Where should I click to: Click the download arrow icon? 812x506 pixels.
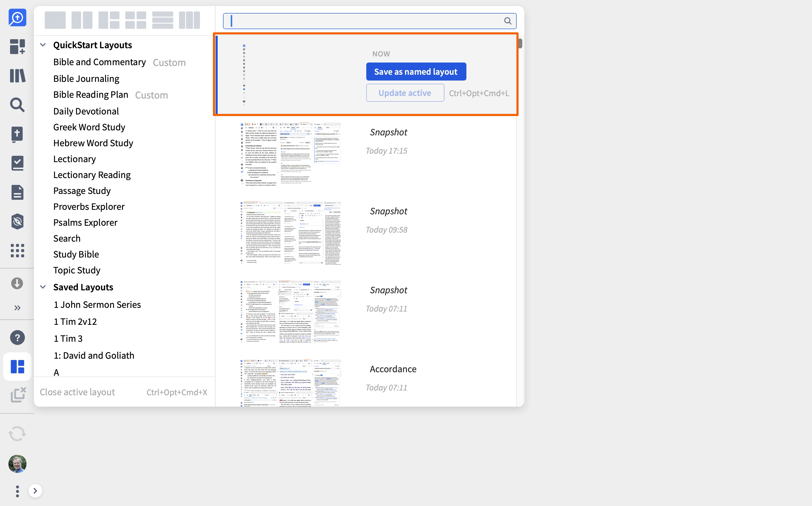coord(17,283)
